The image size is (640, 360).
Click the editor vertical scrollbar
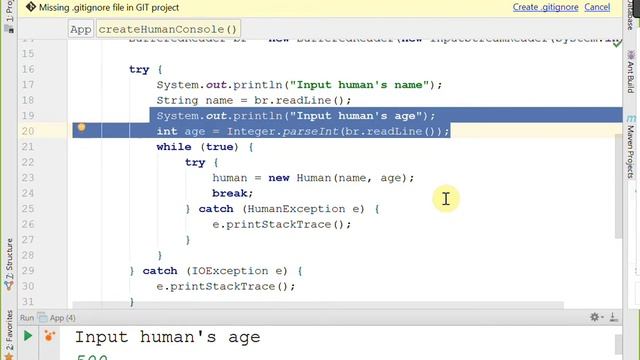[618, 186]
